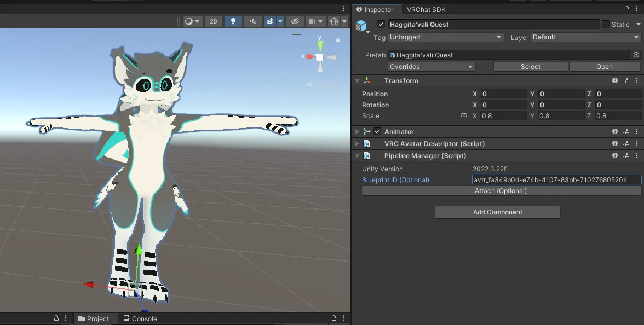644x325 pixels.
Task: Open Animator component three-dot menu
Action: [x=637, y=132]
